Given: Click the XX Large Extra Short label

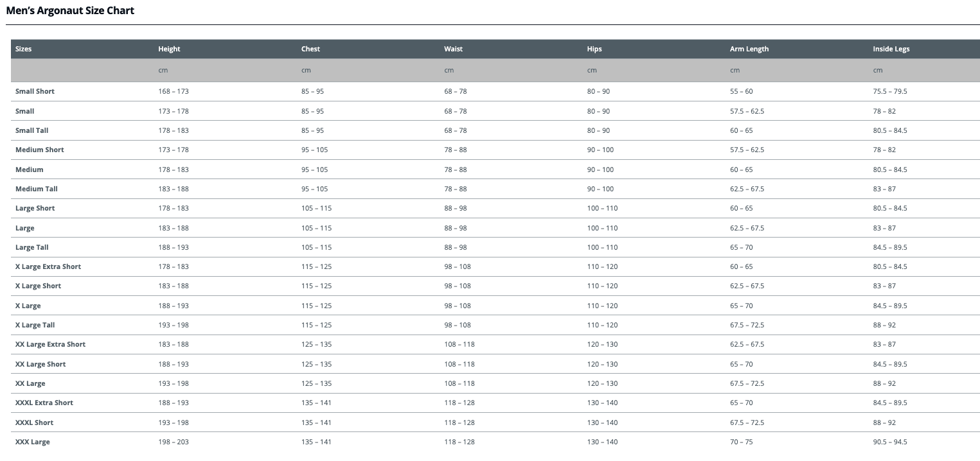Looking at the screenshot, I should point(51,344).
